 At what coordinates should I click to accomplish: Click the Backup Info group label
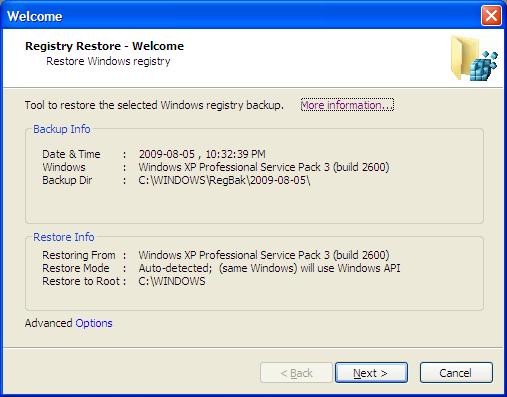(x=62, y=129)
